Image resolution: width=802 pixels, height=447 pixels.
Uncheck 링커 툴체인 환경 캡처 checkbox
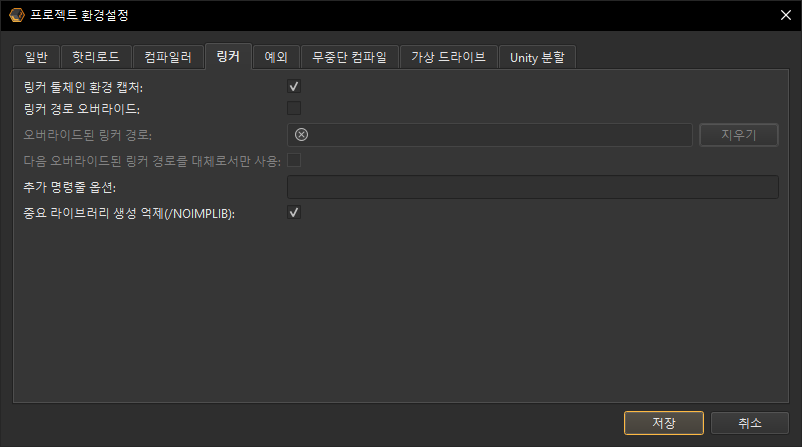(294, 86)
